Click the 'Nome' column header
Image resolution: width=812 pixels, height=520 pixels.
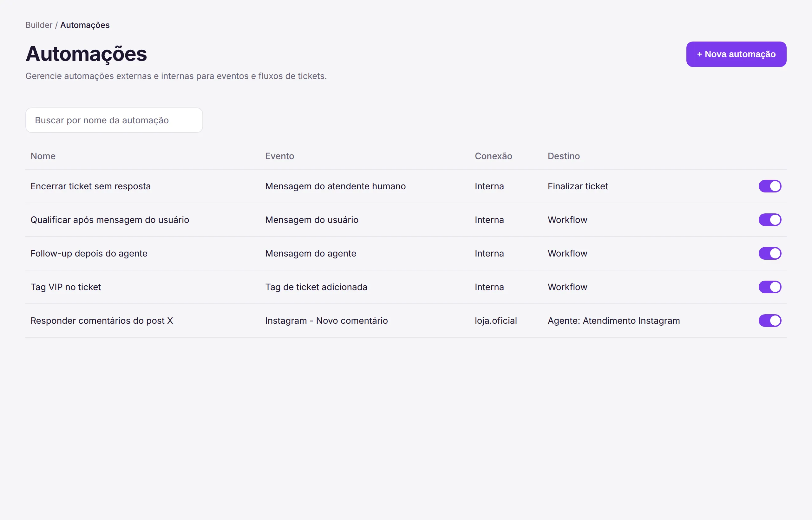(x=43, y=156)
